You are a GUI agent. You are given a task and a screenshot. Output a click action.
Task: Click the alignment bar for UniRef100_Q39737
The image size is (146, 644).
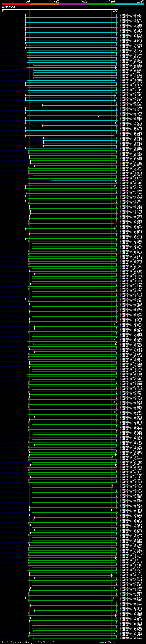coord(80,125)
